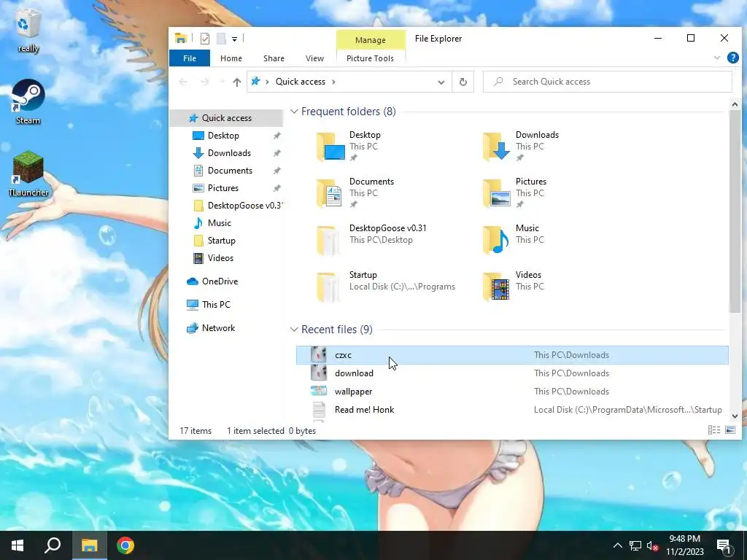Open This PC in the navigation pane
Viewport: 747px width, 560px height.
216,304
